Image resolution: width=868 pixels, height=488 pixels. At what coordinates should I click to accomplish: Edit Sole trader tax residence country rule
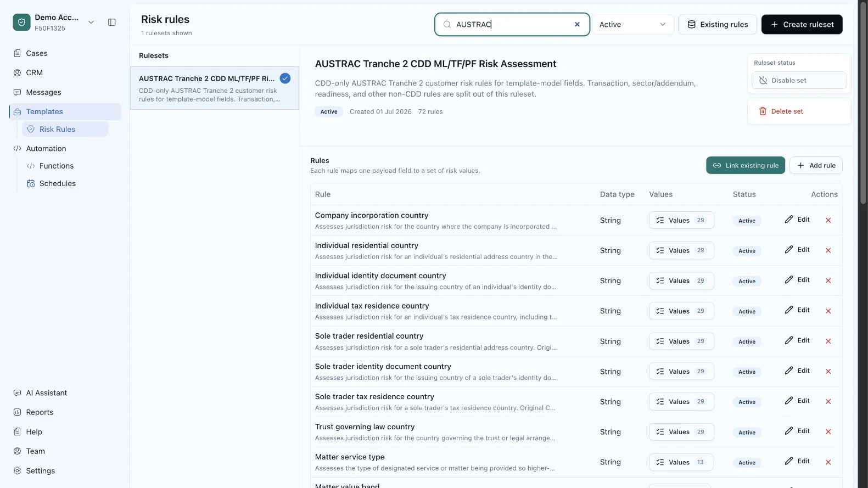tap(797, 401)
